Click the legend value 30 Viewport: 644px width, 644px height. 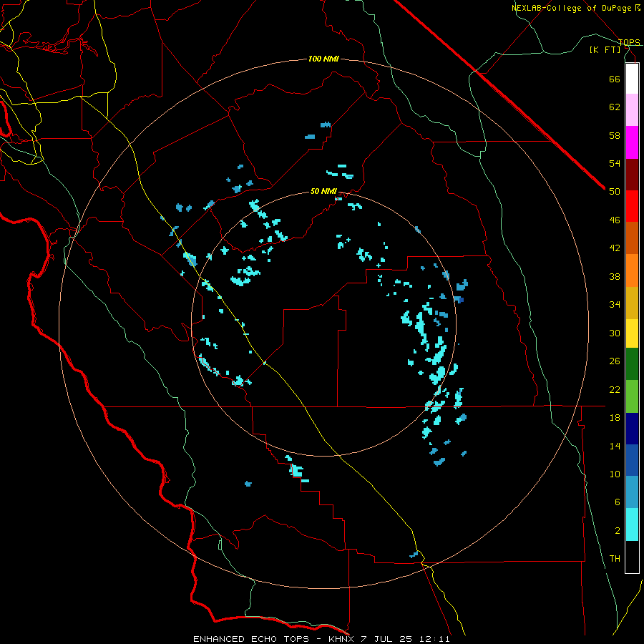pos(615,333)
